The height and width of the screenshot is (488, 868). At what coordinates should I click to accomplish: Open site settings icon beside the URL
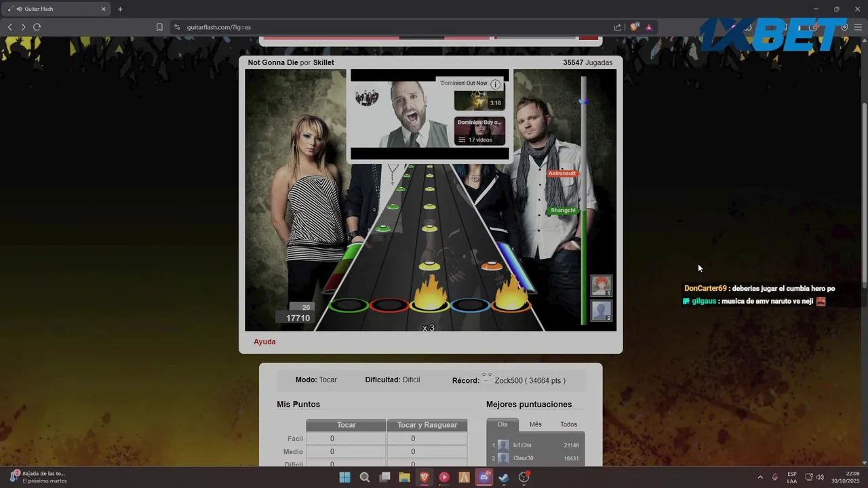pyautogui.click(x=177, y=27)
